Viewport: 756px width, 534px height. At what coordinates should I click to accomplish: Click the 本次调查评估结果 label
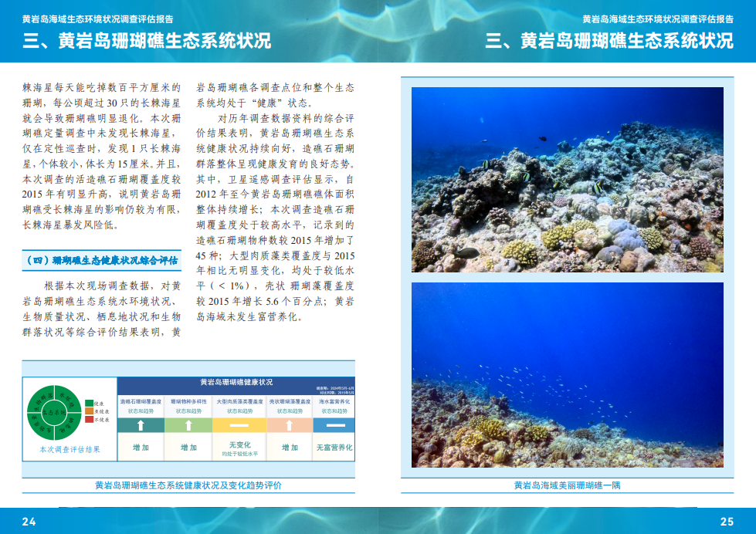(x=69, y=449)
